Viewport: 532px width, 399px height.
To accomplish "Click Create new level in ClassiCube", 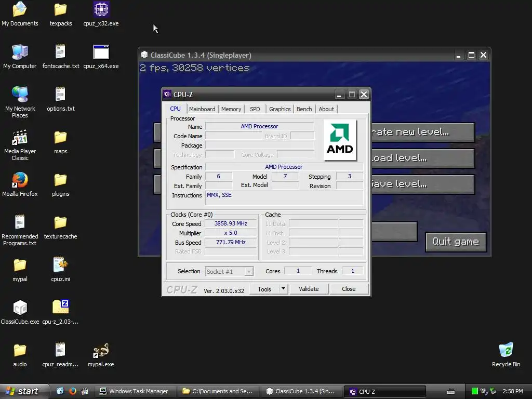I will point(423,132).
